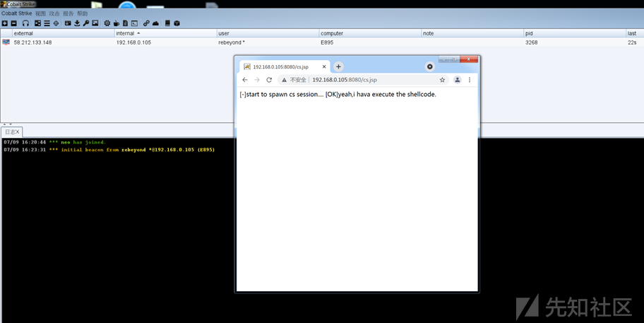Click the Connect to team server plus icon
The image size is (644, 323).
[5, 23]
